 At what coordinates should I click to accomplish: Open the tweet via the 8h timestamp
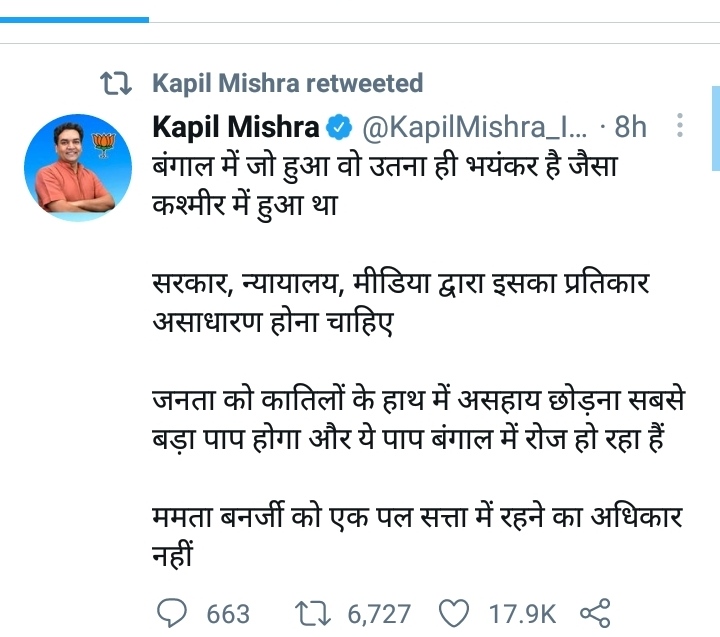[x=631, y=127]
